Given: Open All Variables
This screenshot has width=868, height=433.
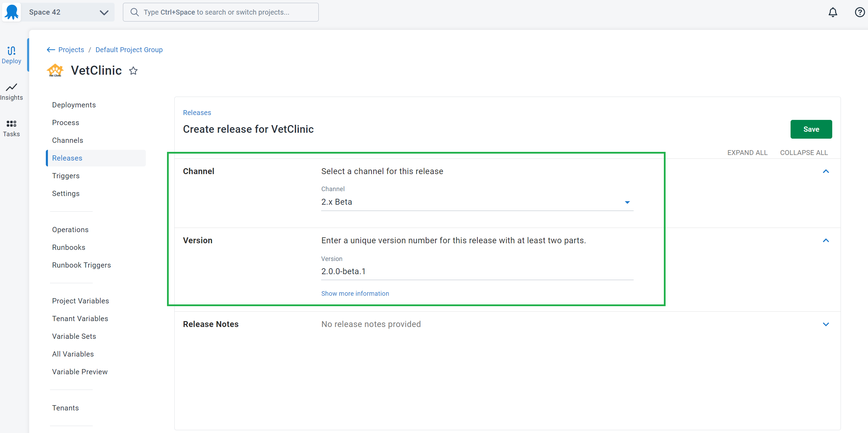Looking at the screenshot, I should coord(73,354).
